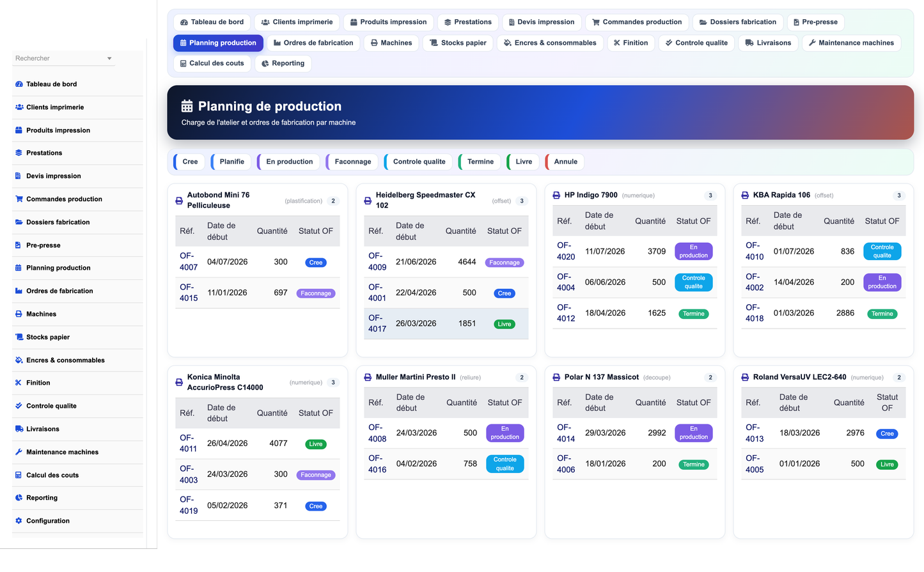924x572 pixels.
Task: Click the date 29/03/2026 cell
Action: point(606,433)
